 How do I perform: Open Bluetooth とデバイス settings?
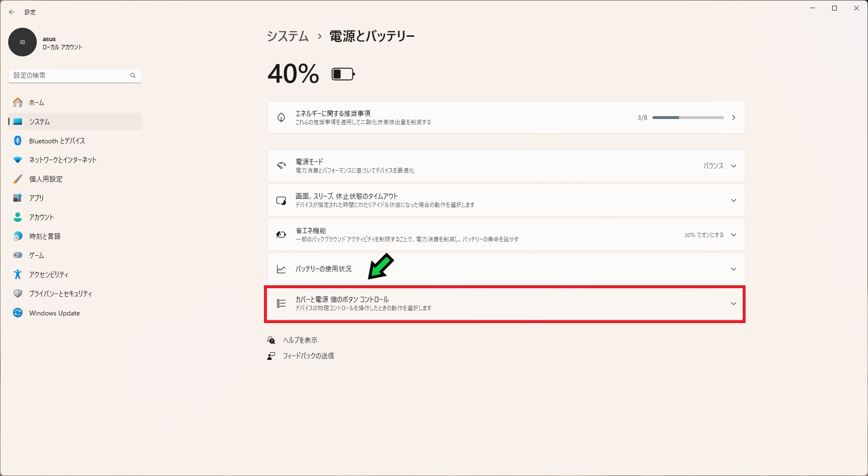click(57, 141)
